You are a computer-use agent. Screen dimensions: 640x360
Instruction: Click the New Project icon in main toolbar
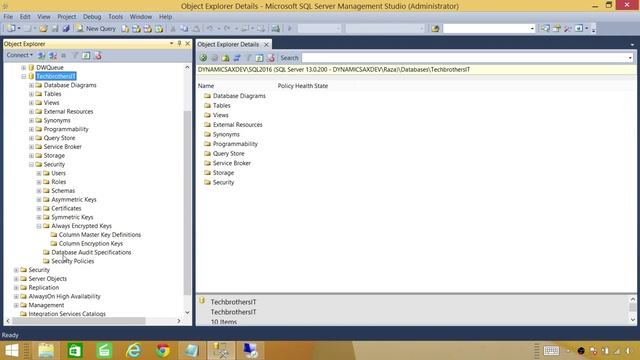(11, 29)
